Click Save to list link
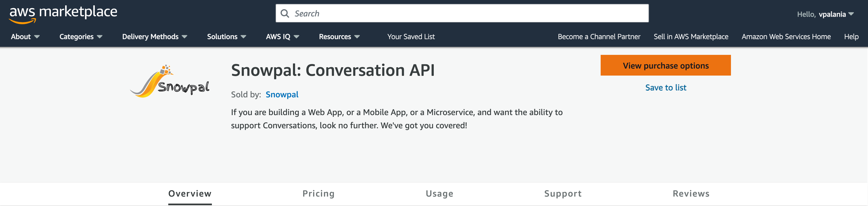Viewport: 868px width, 206px height. [666, 87]
